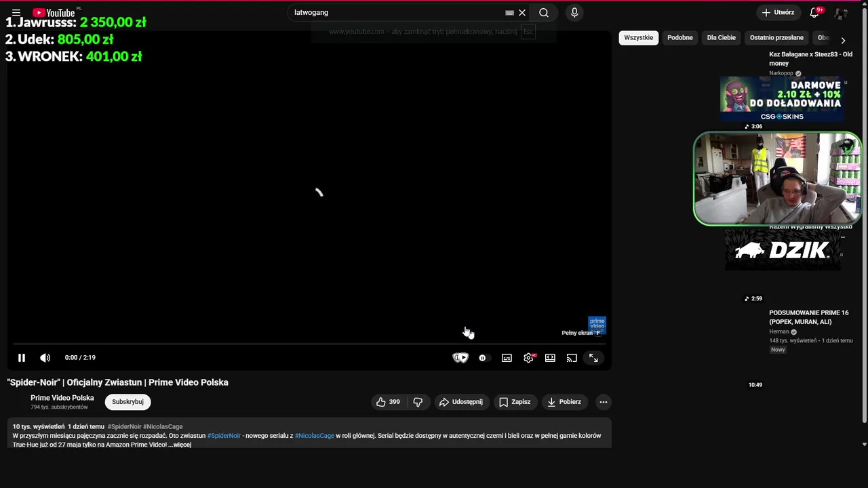
Task: Click the Prime Video watermark in the player
Action: 597,325
